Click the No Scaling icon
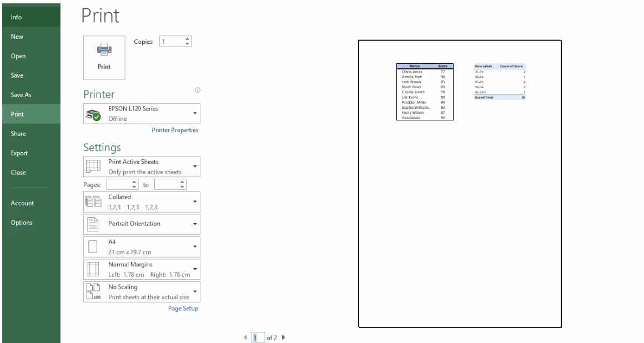This screenshot has height=343, width=644. (93, 291)
